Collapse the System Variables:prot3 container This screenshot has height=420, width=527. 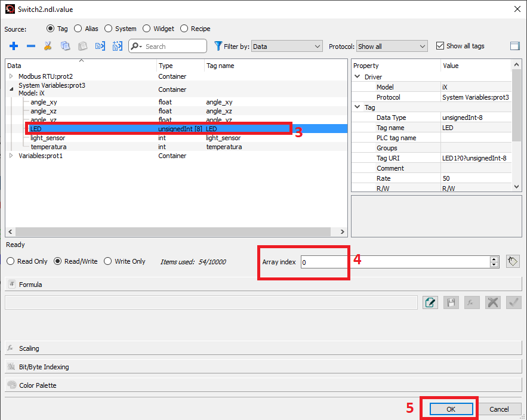[x=11, y=89]
